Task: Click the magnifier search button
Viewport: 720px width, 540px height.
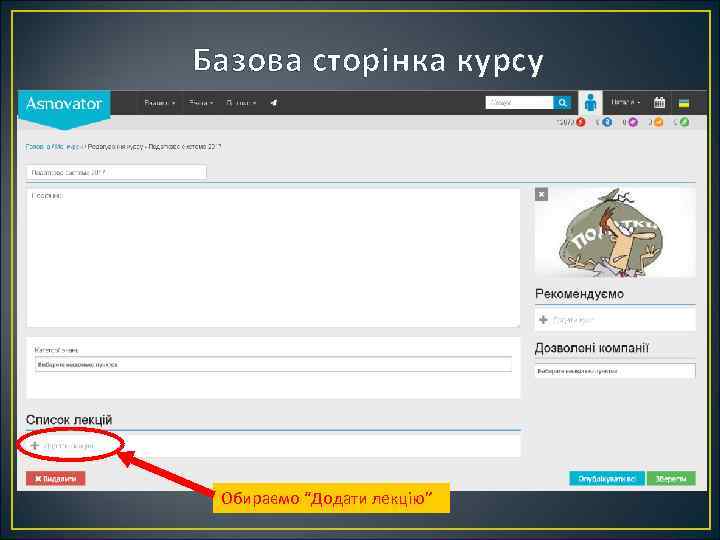Action: click(x=562, y=102)
